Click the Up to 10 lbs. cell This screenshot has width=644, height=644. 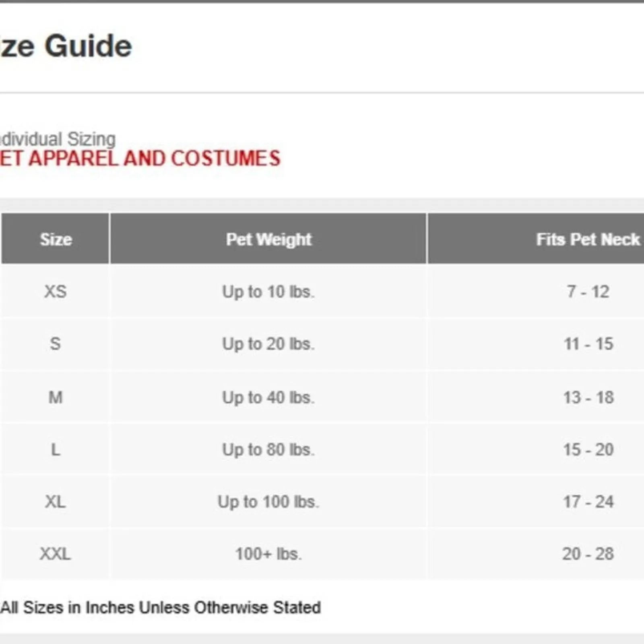(268, 292)
